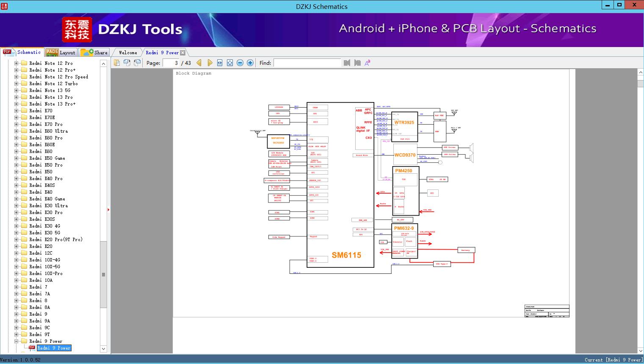Screen dimensions: 644x364
Task: Zoom in with the plus icon
Action: 250,62
